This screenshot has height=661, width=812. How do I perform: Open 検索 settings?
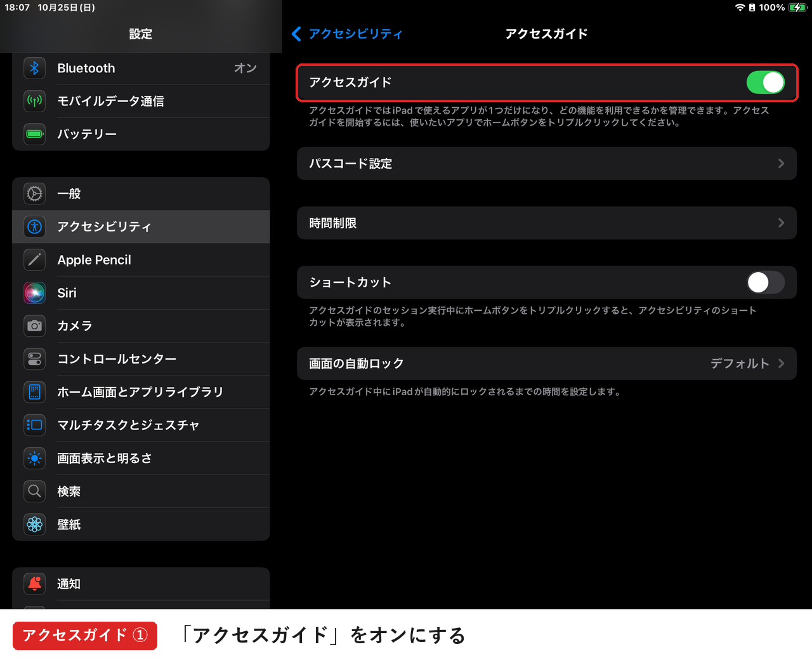click(x=141, y=491)
